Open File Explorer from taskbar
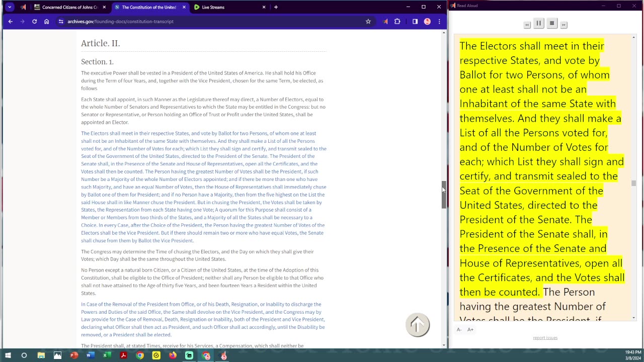644x362 pixels. click(41, 355)
